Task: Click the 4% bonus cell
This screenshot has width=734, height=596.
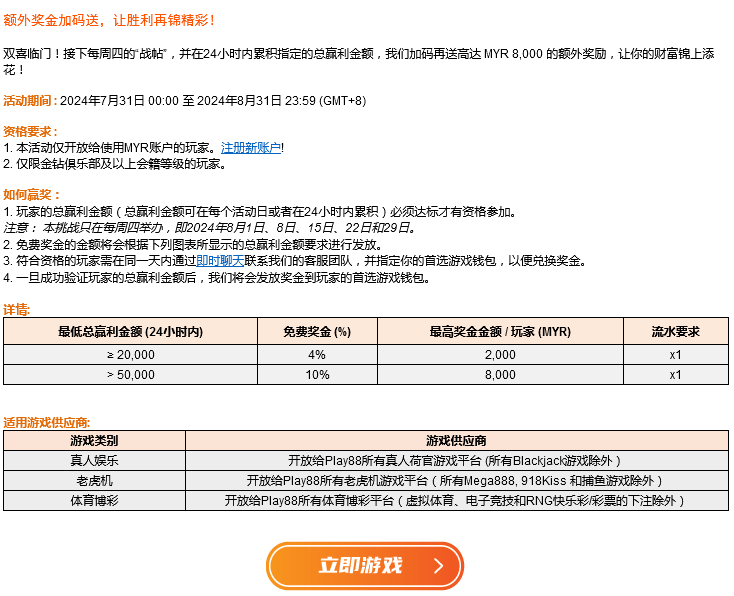Action: coord(317,355)
